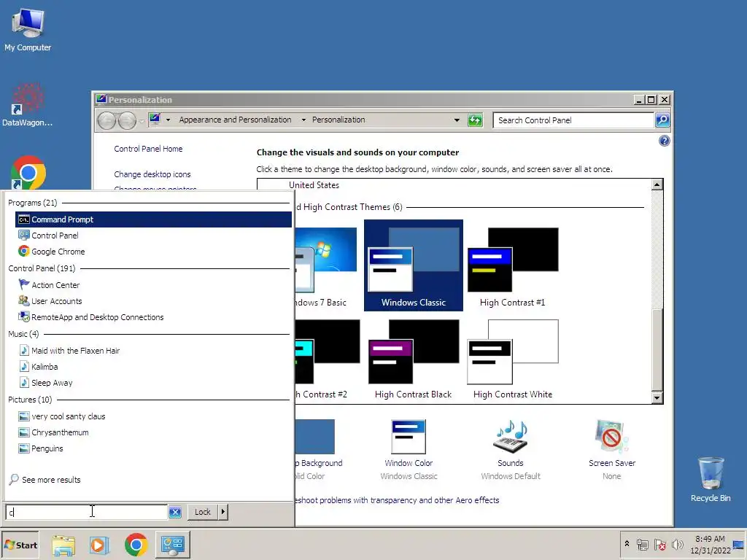Image resolution: width=747 pixels, height=560 pixels.
Task: Open RemoteApp and Desktop Connections
Action: point(97,317)
